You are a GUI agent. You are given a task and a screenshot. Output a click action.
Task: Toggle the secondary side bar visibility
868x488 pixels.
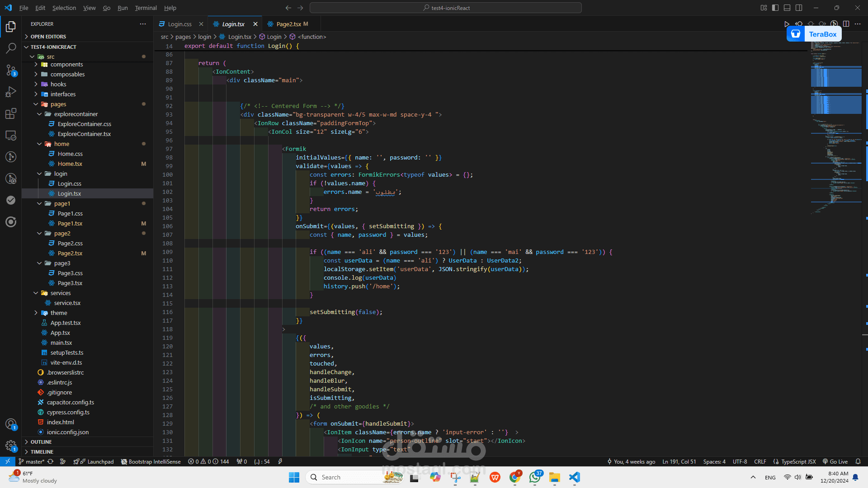point(799,8)
